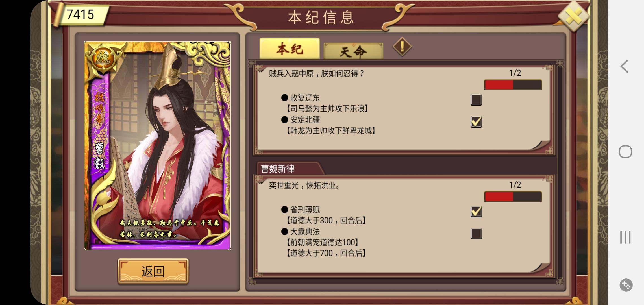Click the 曹叡 character card portrait
Screen dimensions: 644x305
tap(157, 145)
